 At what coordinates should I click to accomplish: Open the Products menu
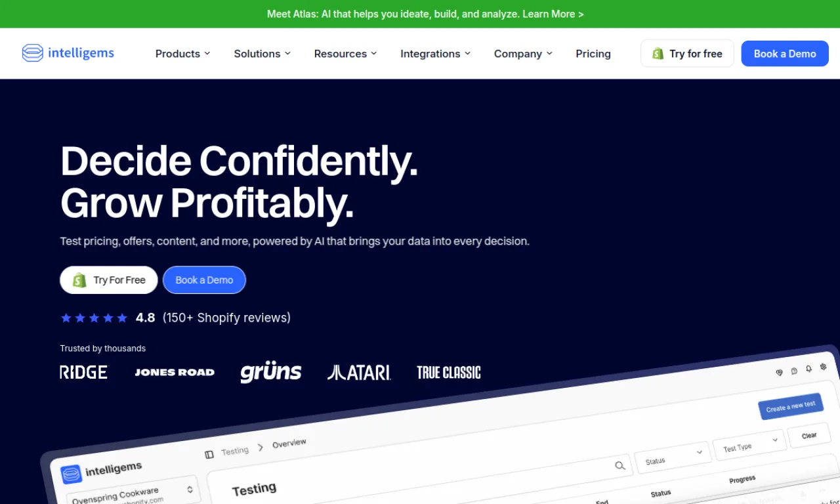(x=182, y=54)
